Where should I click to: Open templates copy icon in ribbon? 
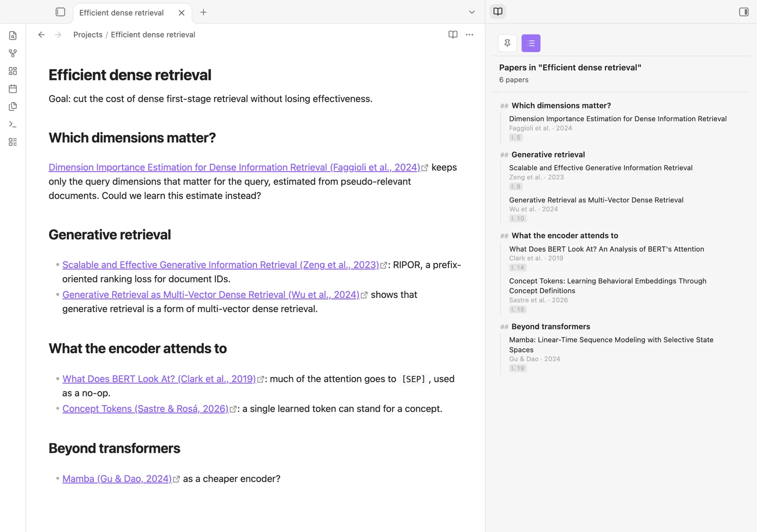[x=13, y=106]
